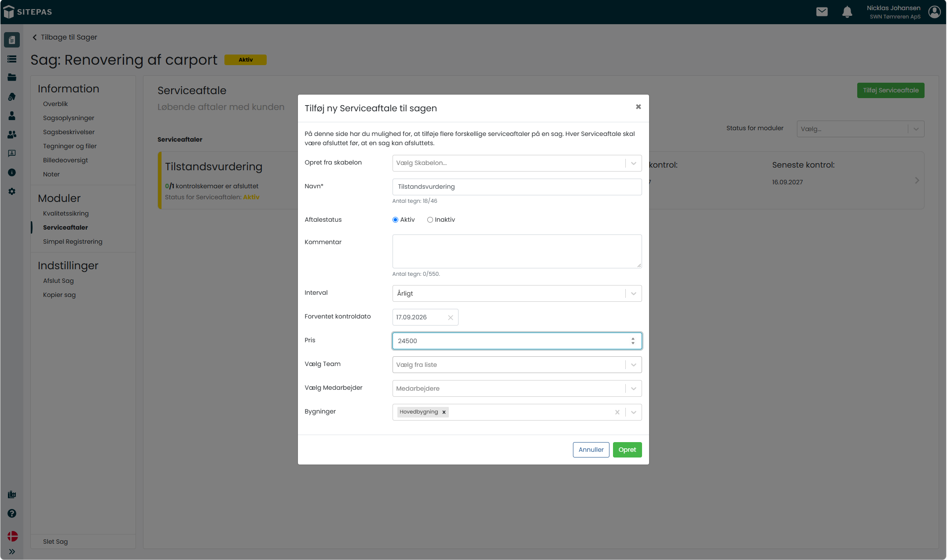Go back via Tilbage til Sager link
Screen dimensions: 947x560
coord(65,37)
